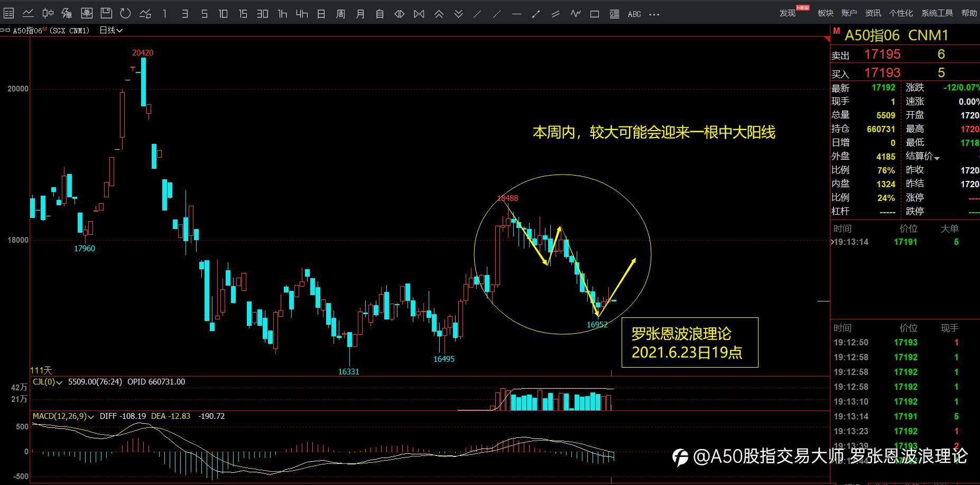Select the horizontal line drawing tool
The height and width of the screenshot is (485, 980).
(x=516, y=14)
